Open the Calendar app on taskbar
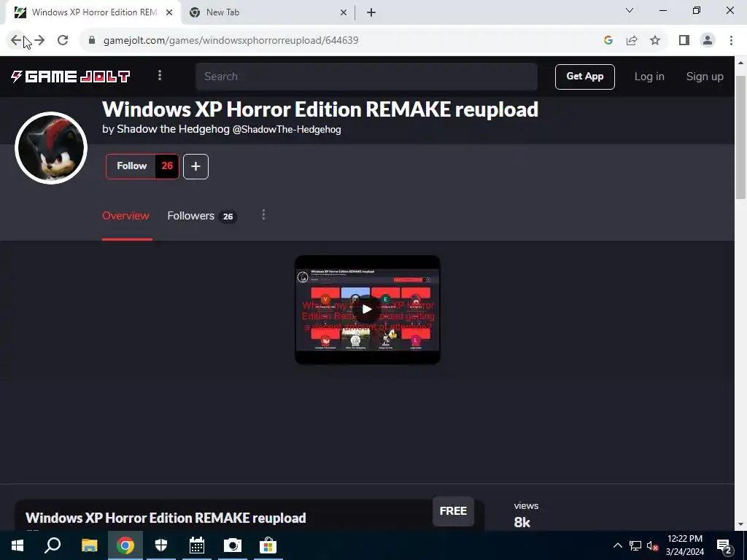The height and width of the screenshot is (560, 747). click(x=197, y=545)
